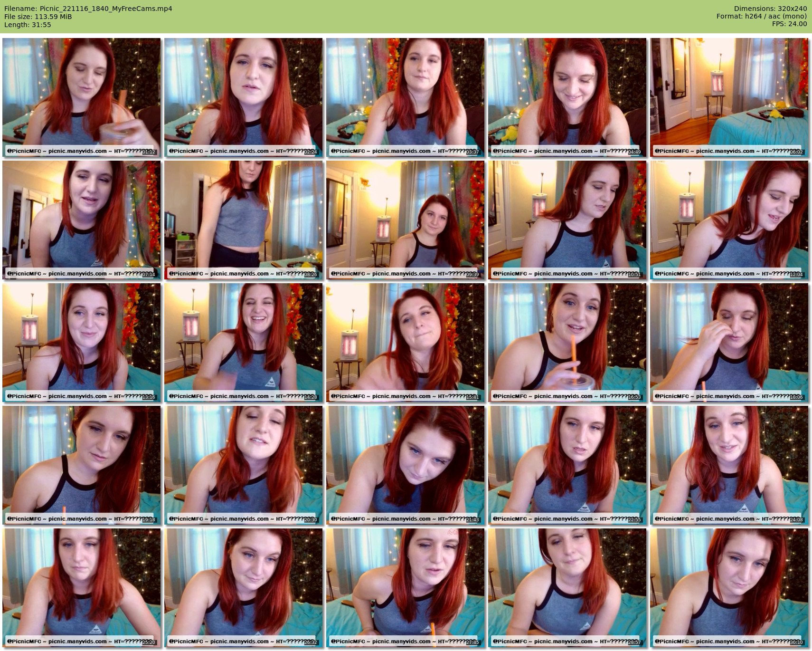
Task: Click the thumbnail timestamped 24:08
Action: click(729, 465)
